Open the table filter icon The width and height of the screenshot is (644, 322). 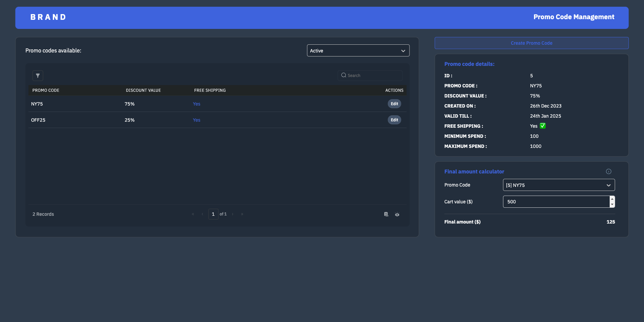point(38,76)
